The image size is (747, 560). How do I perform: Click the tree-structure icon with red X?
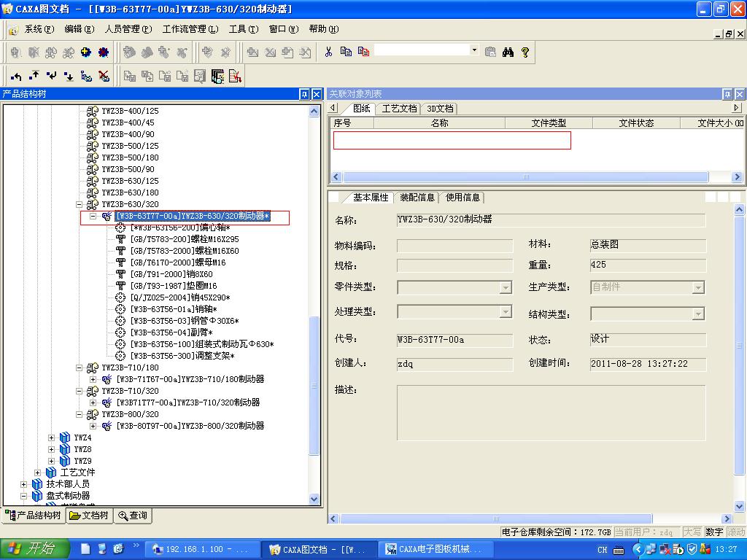coord(104,76)
